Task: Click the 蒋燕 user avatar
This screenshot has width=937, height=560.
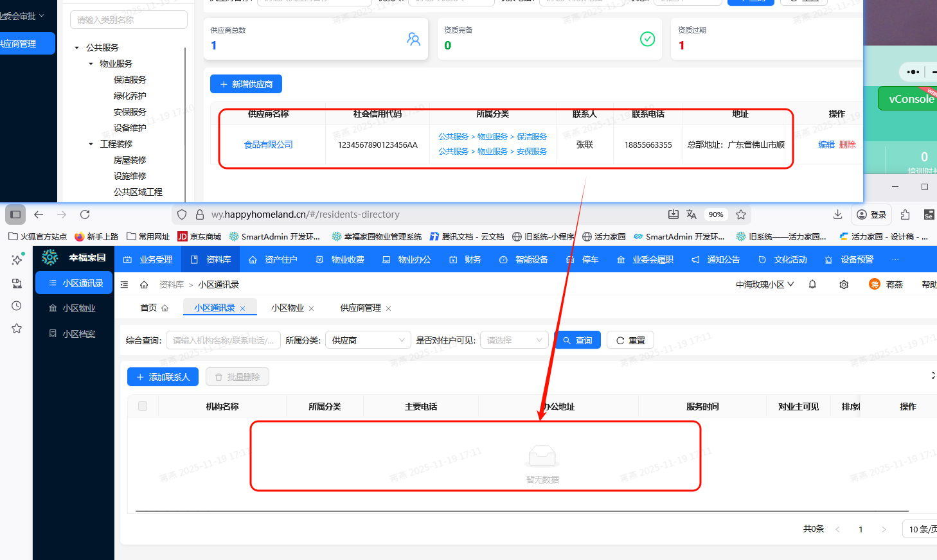Action: point(874,283)
